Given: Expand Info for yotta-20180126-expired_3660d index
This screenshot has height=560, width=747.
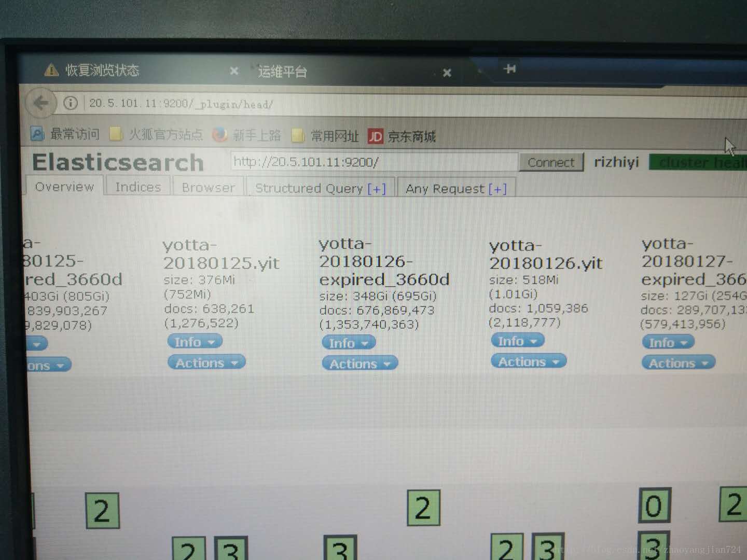Looking at the screenshot, I should [x=349, y=343].
